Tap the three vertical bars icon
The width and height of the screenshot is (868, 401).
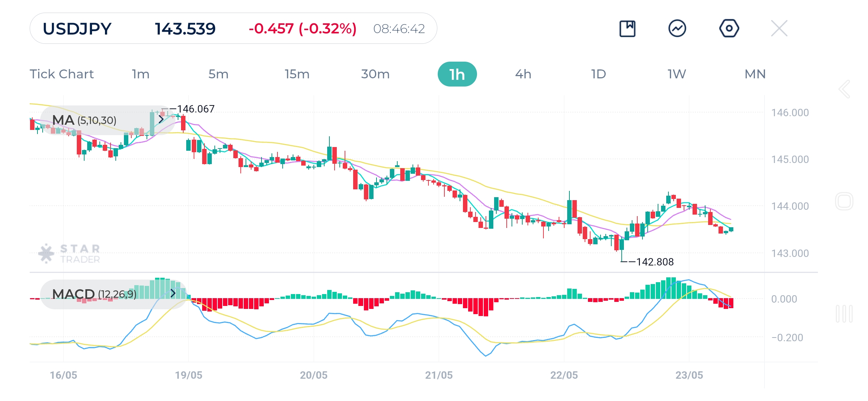(844, 314)
